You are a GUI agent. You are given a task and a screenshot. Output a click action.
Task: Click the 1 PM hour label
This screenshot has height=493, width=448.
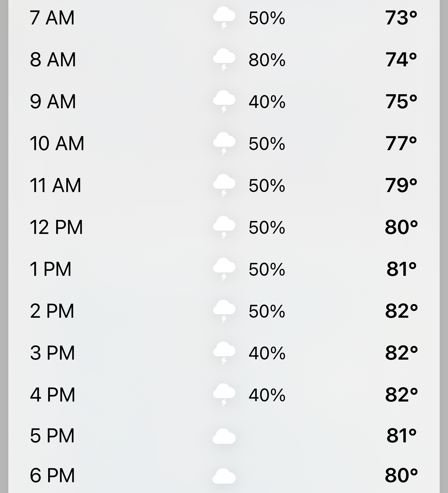(x=50, y=269)
